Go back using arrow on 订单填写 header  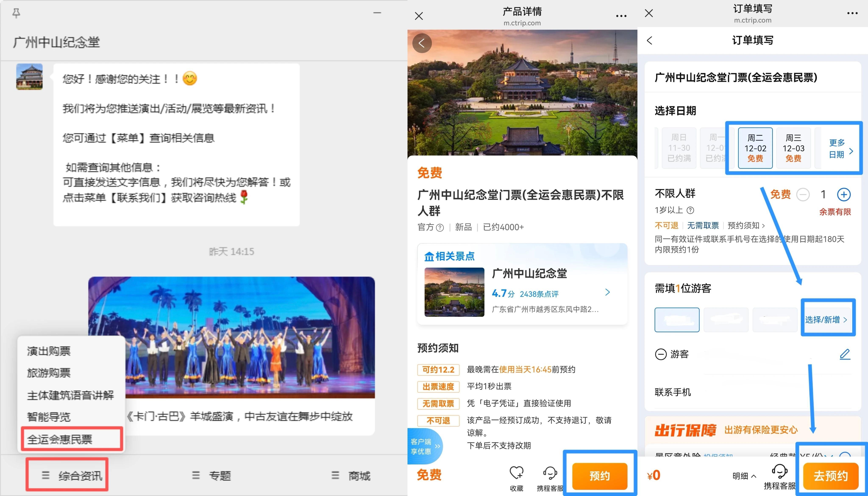650,41
